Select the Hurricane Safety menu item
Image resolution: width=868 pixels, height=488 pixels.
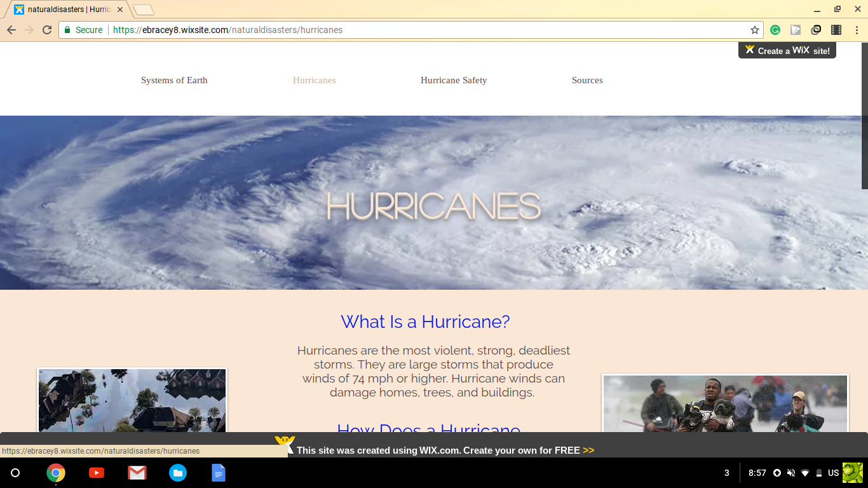[x=454, y=80]
